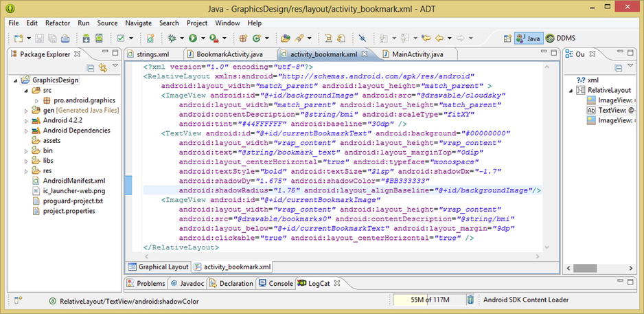Open the Android SDK Manager icon

point(86,38)
